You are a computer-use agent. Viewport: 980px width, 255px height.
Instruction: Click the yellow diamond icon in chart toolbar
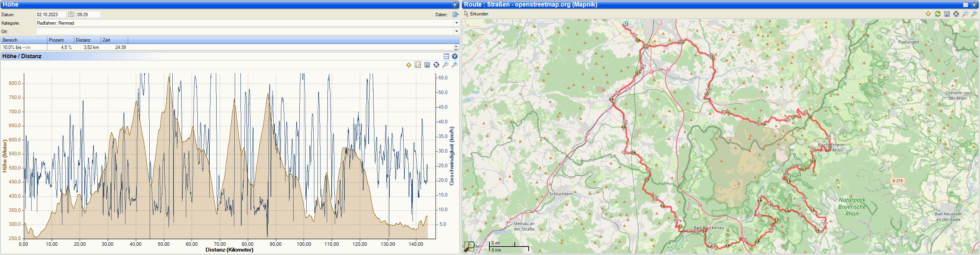coord(409,65)
